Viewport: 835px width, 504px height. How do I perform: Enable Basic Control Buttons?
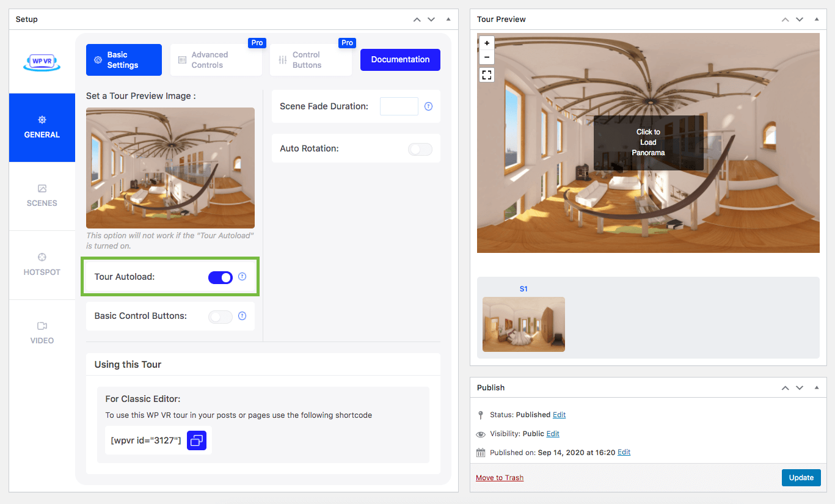point(220,316)
